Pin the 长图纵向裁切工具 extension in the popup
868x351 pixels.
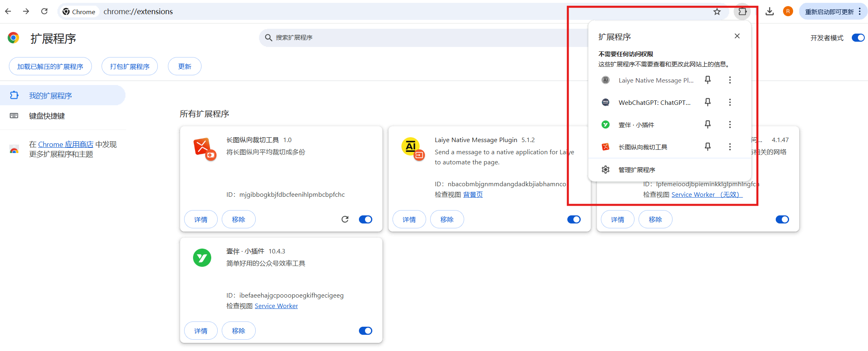(708, 147)
